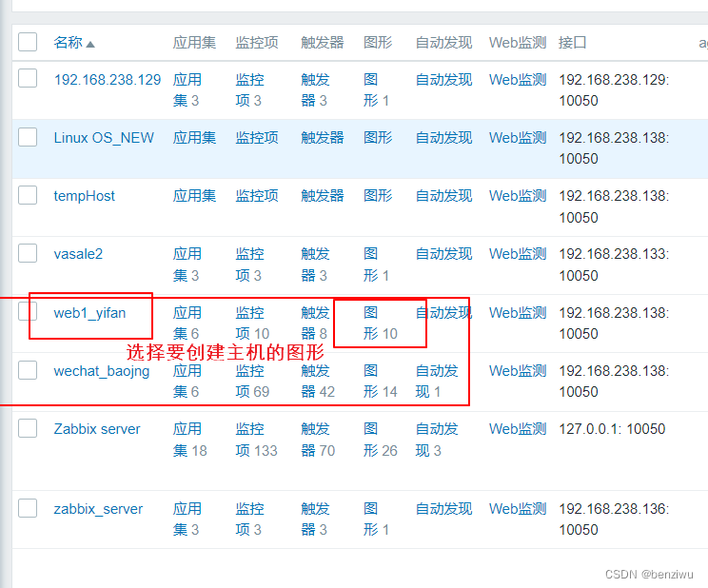Open Web监测 for web1_yifan
708x588 pixels.
[518, 313]
